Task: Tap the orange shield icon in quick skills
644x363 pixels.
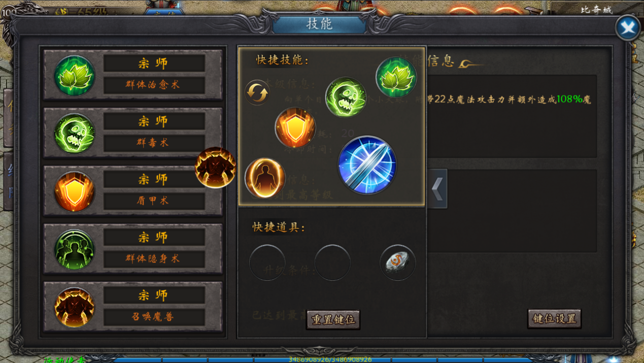Action: [x=295, y=127]
